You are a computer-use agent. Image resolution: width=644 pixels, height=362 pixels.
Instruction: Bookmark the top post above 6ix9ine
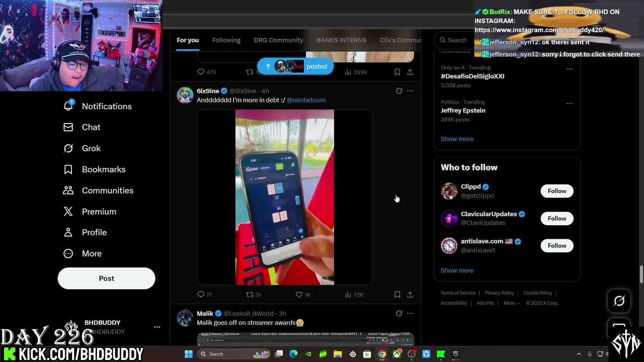pyautogui.click(x=397, y=72)
